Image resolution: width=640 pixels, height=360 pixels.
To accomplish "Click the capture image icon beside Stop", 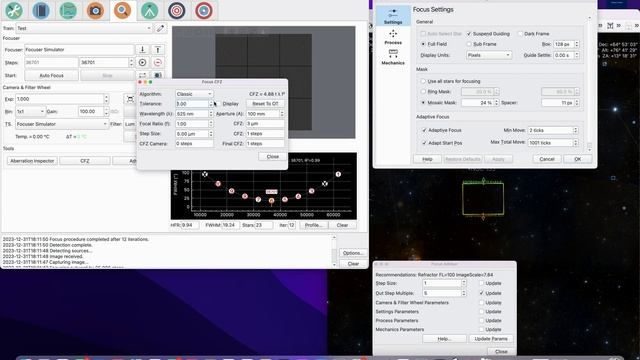I will (158, 76).
